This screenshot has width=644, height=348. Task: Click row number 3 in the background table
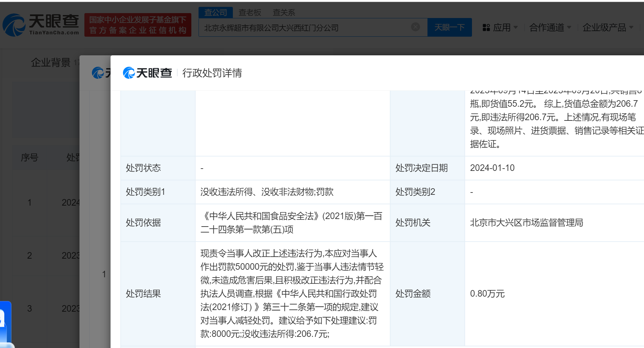pos(29,308)
